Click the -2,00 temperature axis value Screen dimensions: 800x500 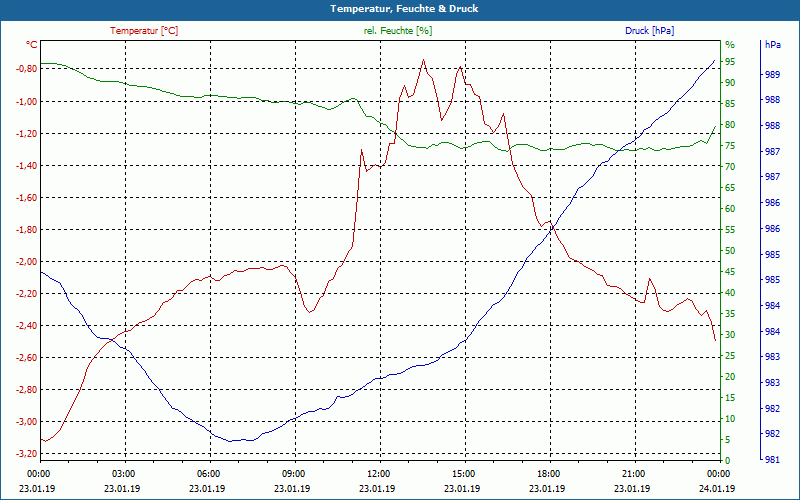pos(25,261)
